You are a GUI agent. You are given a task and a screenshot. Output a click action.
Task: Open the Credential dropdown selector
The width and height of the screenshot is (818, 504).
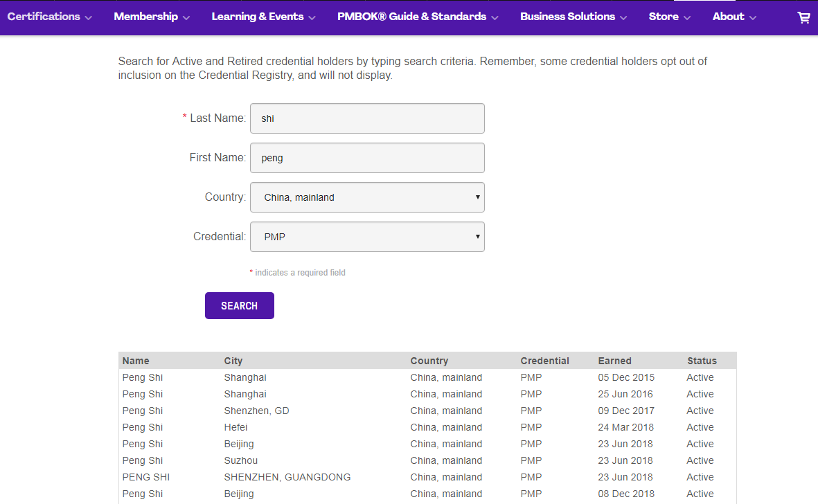pyautogui.click(x=367, y=237)
